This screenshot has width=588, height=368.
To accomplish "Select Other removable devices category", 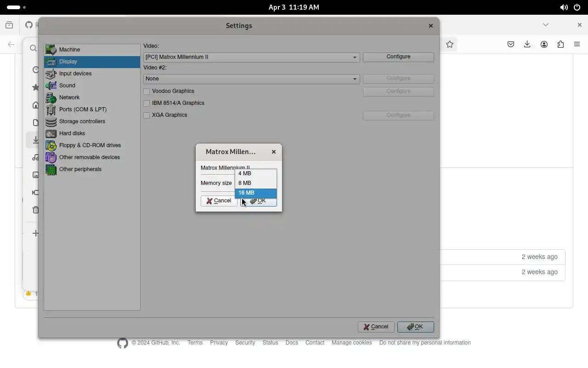I will pos(92,157).
